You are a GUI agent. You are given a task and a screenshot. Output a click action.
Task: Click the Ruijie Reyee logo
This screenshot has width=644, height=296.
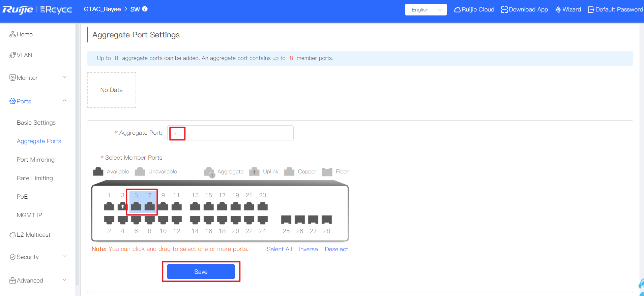pyautogui.click(x=37, y=9)
